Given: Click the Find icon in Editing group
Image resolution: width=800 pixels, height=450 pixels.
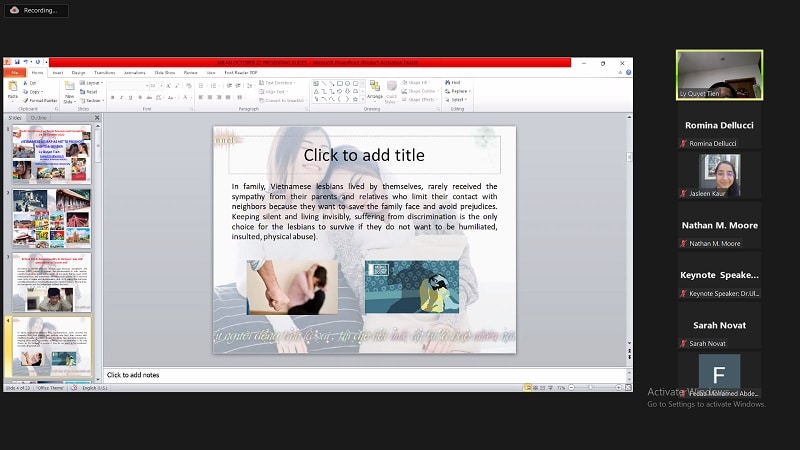Looking at the screenshot, I should [455, 82].
